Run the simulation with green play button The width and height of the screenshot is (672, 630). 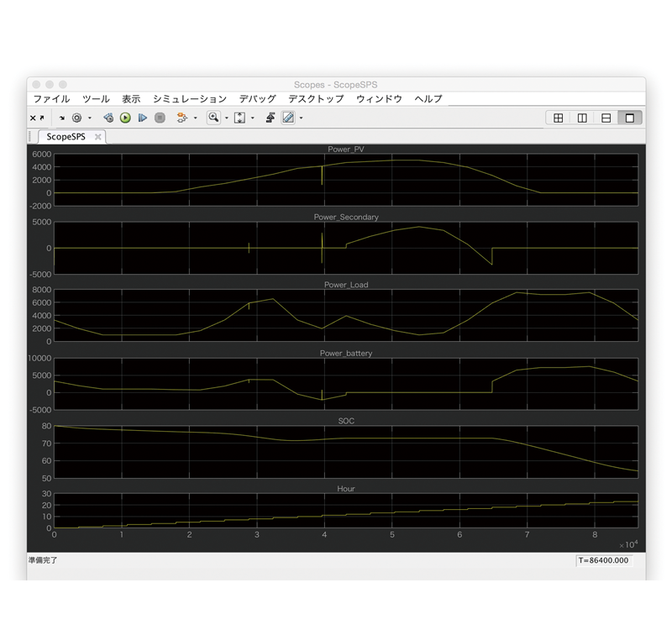[125, 118]
